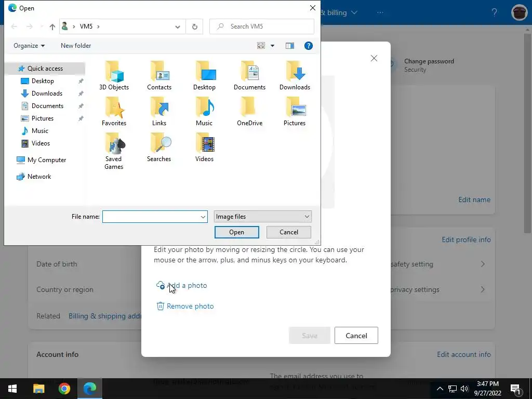Expand the view options dropdown arrow

coord(272,46)
